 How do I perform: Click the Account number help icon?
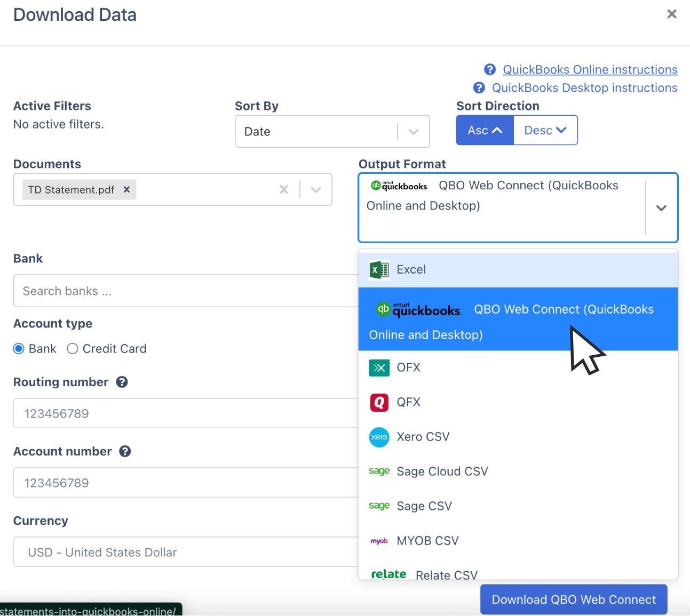(125, 451)
